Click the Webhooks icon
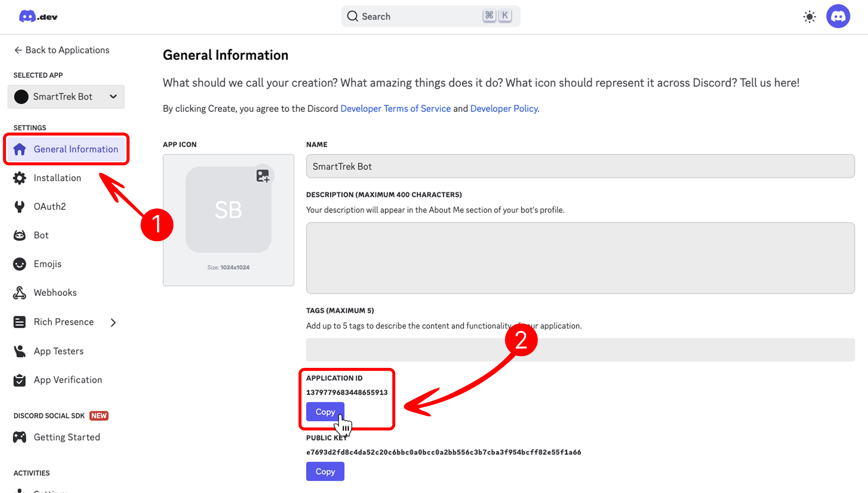 click(20, 293)
